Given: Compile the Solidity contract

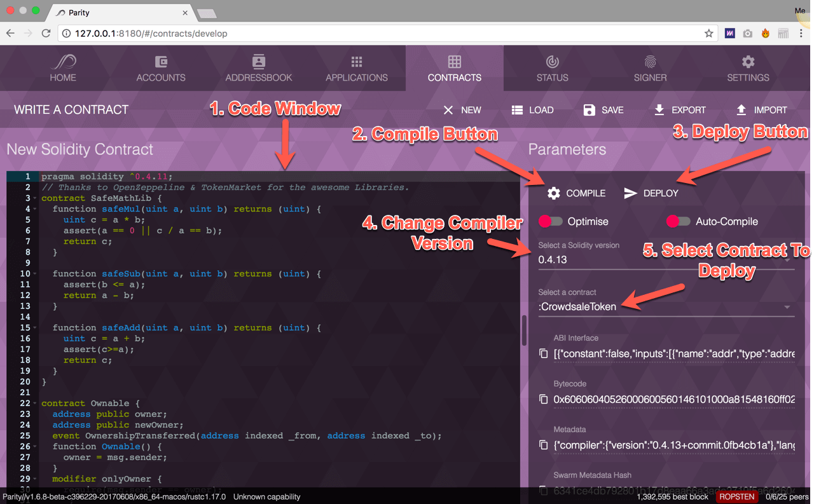Looking at the screenshot, I should (576, 193).
